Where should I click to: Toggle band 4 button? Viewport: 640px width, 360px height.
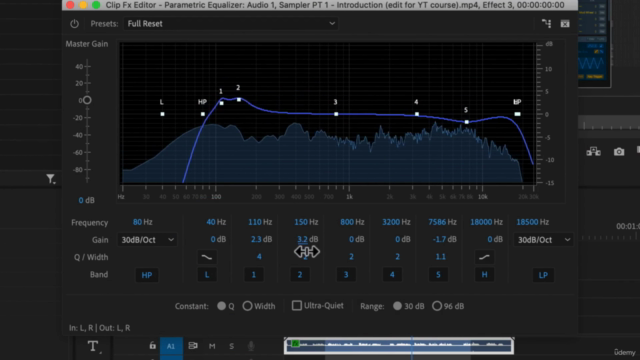click(392, 275)
